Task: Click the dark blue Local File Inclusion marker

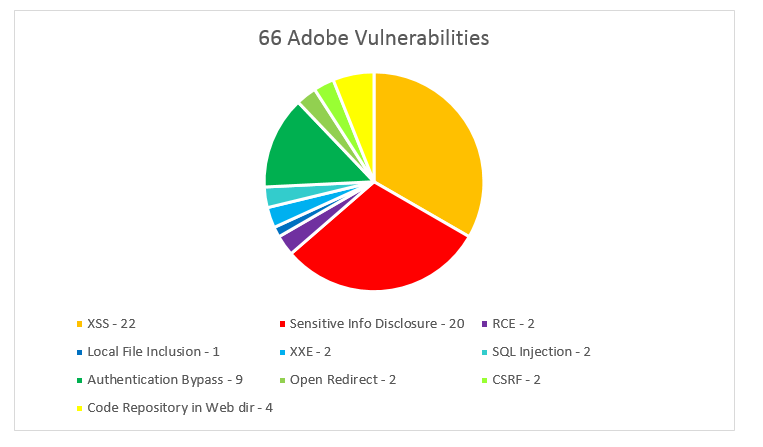Action: click(x=80, y=352)
